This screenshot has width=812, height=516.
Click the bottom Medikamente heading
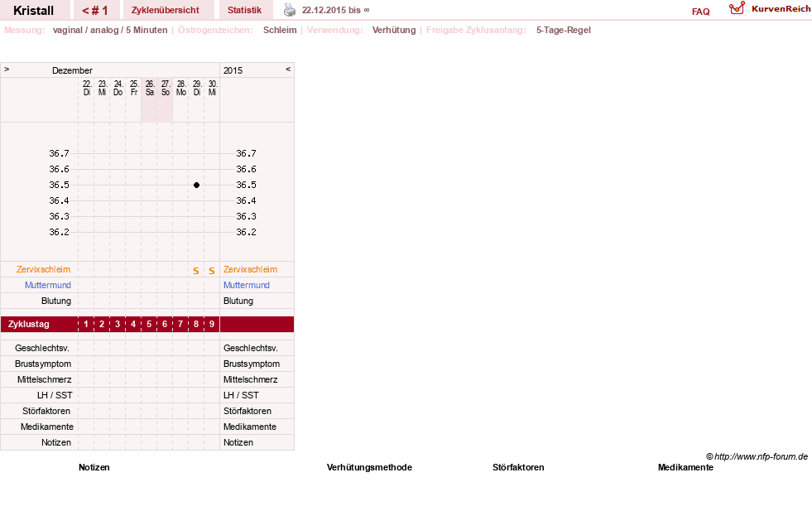(685, 467)
